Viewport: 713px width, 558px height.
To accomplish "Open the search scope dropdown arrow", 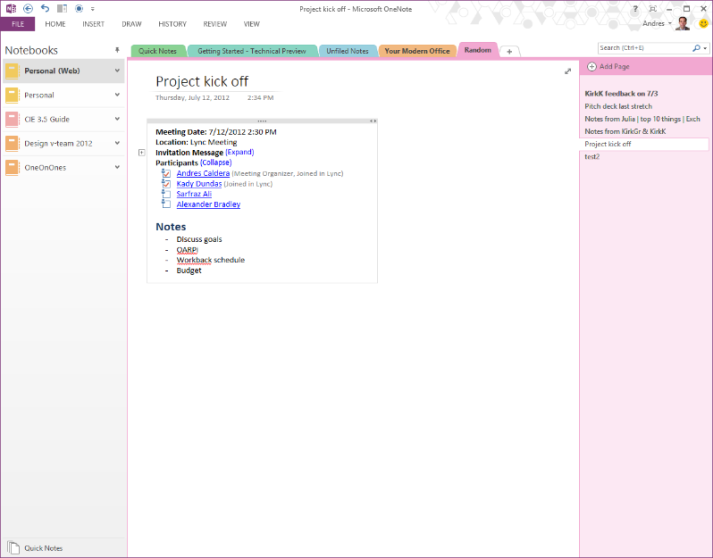I will pos(705,48).
